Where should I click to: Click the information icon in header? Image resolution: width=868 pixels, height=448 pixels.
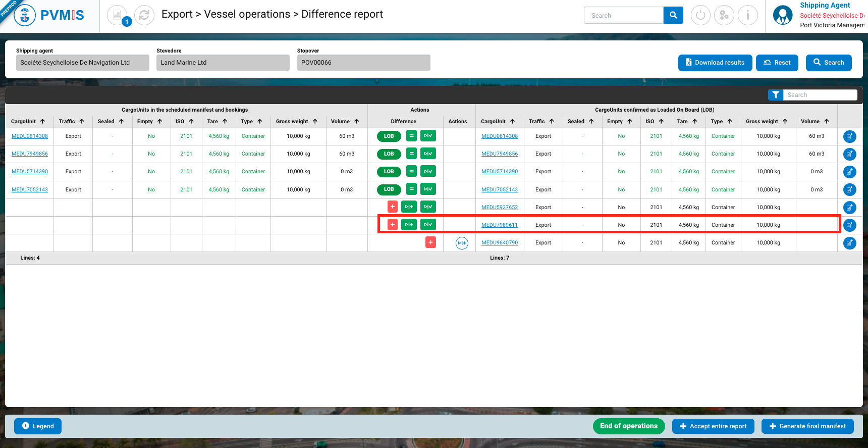(747, 15)
